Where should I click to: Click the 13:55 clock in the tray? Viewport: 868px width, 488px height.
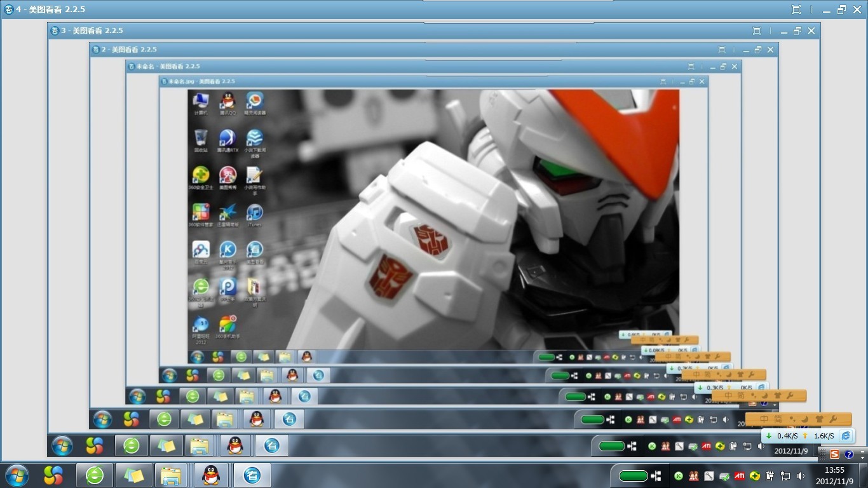click(x=834, y=470)
